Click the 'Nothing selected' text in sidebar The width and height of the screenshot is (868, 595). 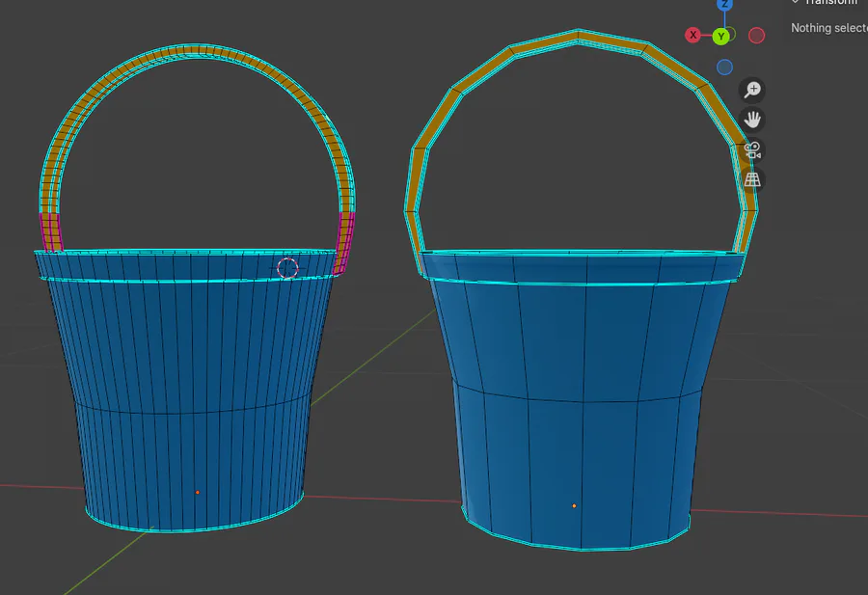point(828,28)
